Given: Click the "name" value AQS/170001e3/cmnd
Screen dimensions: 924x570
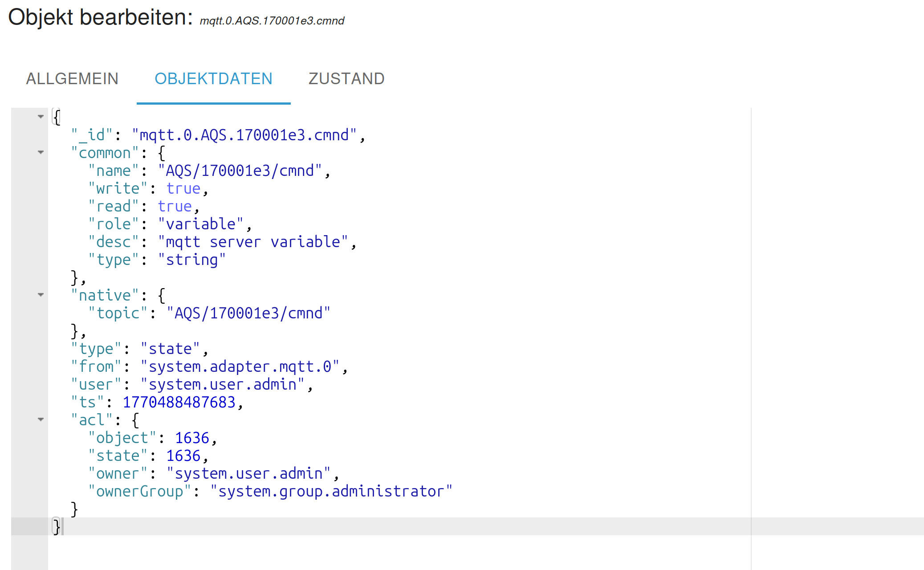Looking at the screenshot, I should click(240, 171).
